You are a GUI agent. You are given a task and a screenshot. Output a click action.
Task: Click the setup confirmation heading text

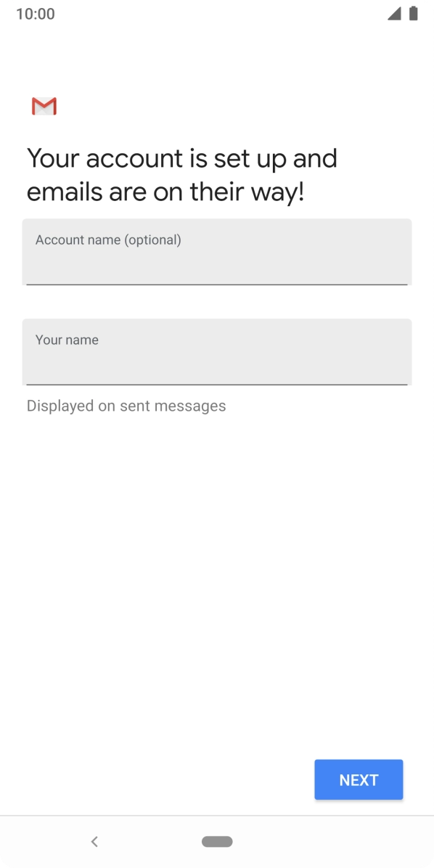[x=181, y=174]
